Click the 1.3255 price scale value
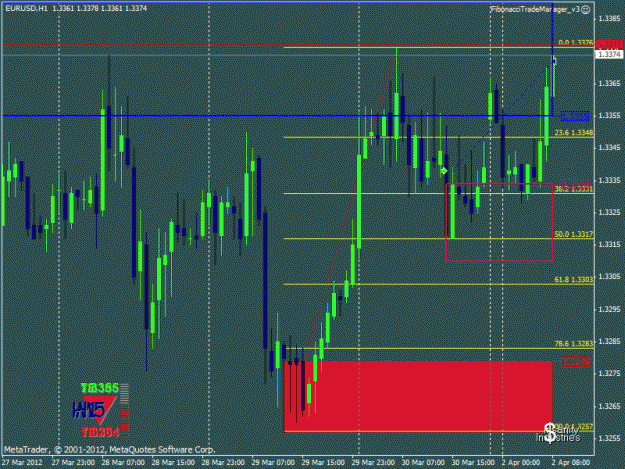The width and height of the screenshot is (625, 469). tap(609, 438)
